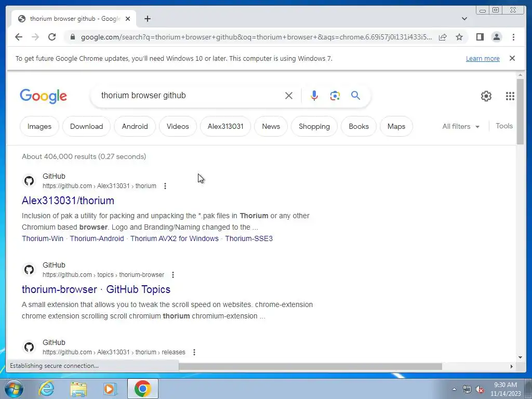Open search Tools
532x399 pixels.
(x=504, y=126)
